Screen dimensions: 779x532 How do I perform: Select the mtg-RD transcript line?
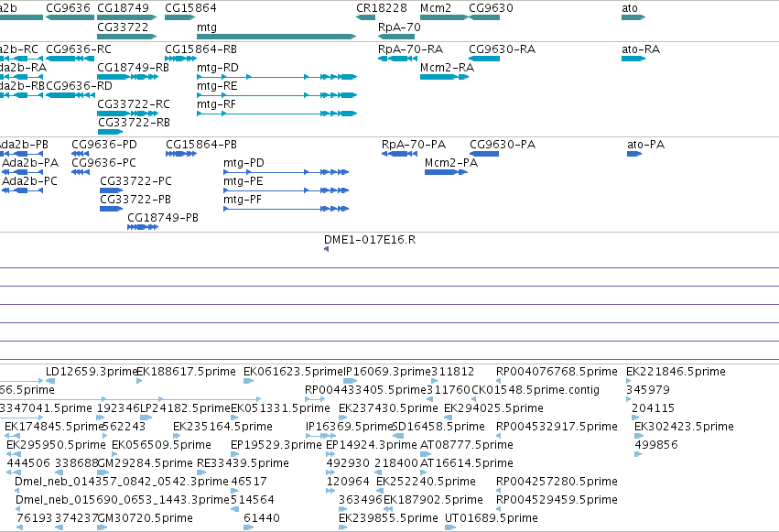click(x=276, y=77)
